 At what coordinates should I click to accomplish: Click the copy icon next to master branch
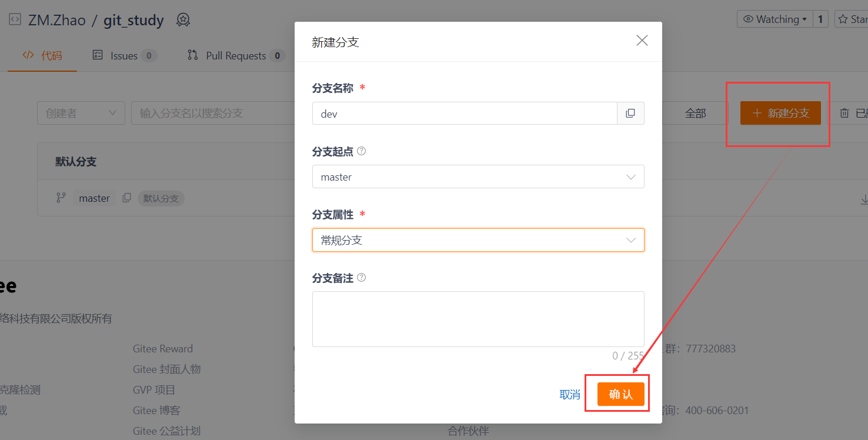(x=126, y=198)
